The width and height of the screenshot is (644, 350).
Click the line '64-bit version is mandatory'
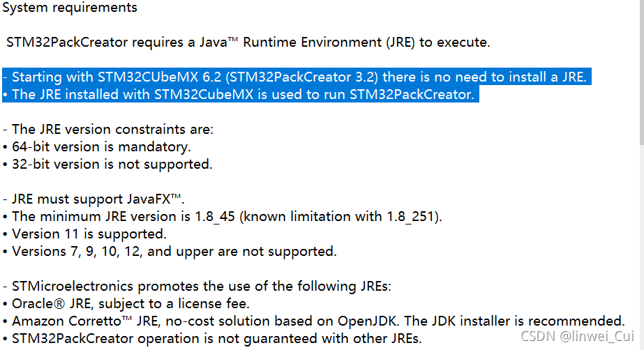(97, 147)
